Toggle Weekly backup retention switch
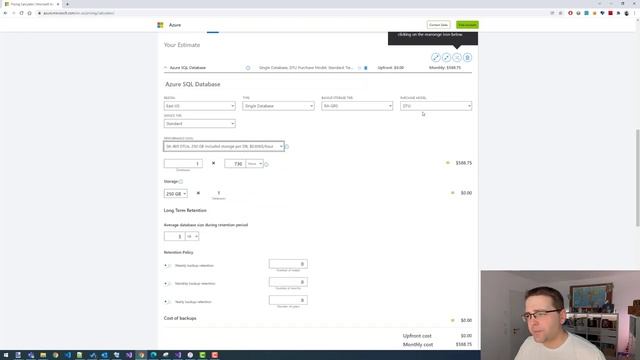Screen dimensions: 640x360 [x=167, y=266]
